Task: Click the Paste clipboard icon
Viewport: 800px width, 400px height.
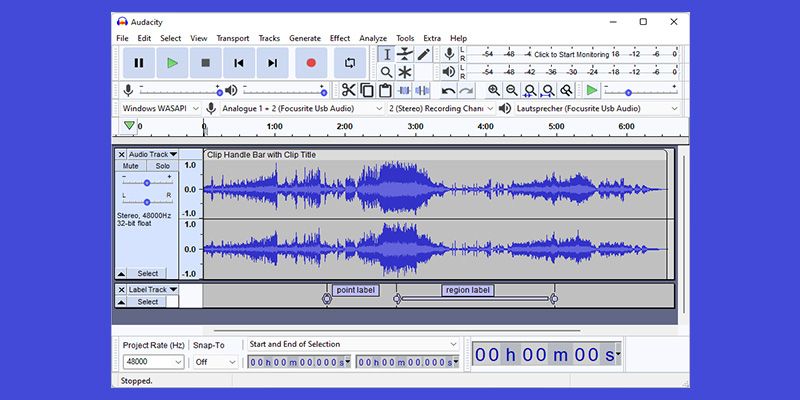Action: (x=385, y=90)
